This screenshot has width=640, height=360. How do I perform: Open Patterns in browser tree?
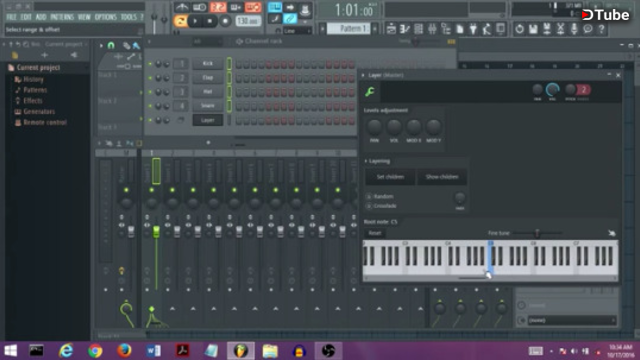[x=35, y=90]
